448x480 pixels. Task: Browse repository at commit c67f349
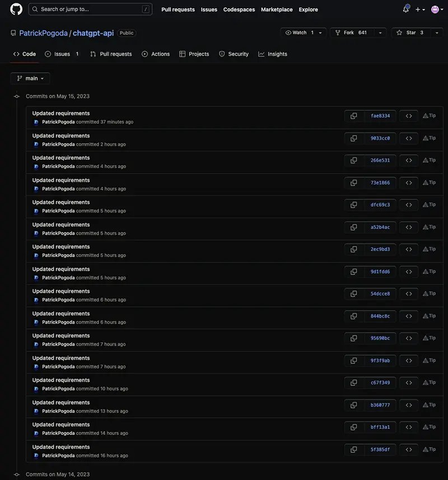click(x=409, y=383)
